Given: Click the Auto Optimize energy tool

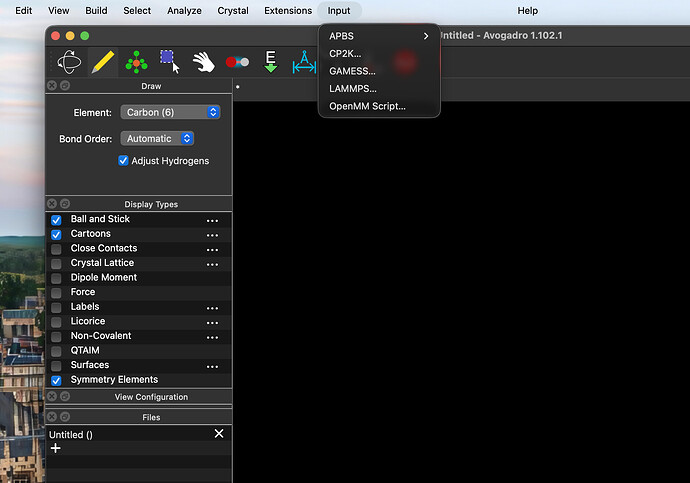Looking at the screenshot, I should pos(270,63).
